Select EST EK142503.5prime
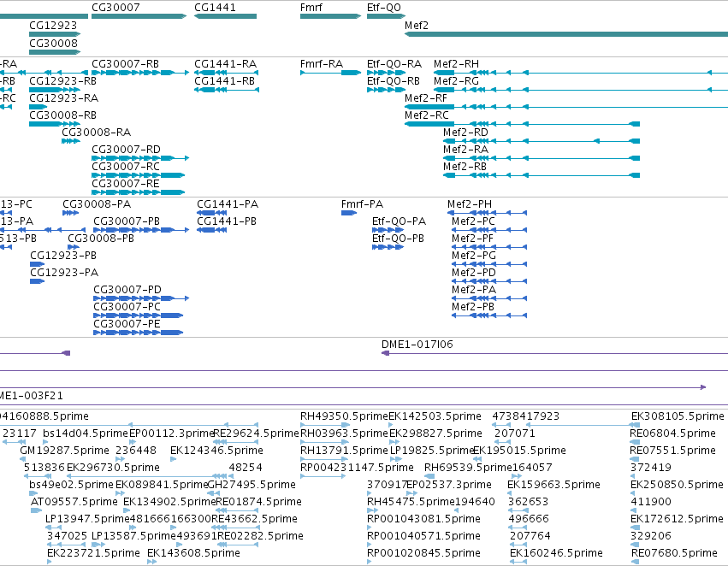 (x=435, y=416)
